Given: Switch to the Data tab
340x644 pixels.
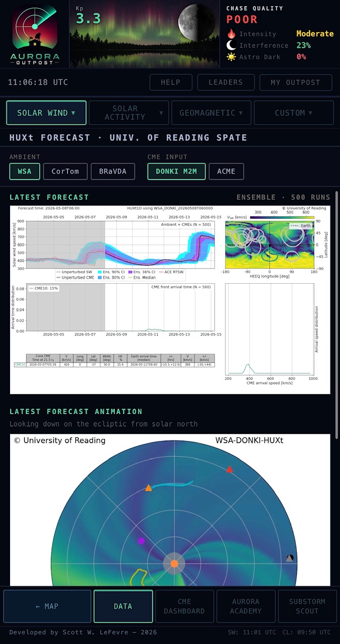Looking at the screenshot, I should click(x=123, y=606).
